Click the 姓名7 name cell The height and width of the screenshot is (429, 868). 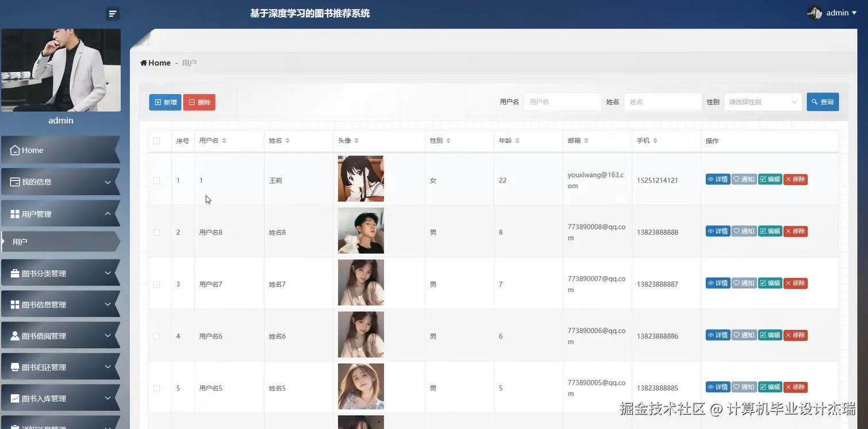(x=277, y=284)
